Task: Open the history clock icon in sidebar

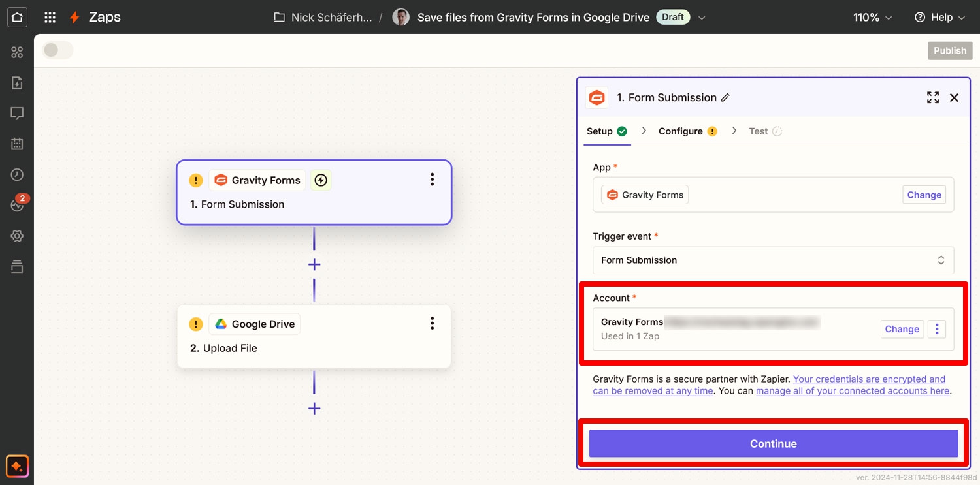Action: (17, 175)
